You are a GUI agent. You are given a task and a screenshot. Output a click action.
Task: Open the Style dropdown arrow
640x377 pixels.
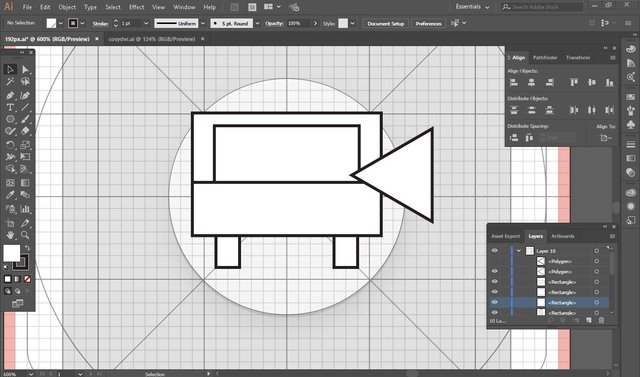352,24
